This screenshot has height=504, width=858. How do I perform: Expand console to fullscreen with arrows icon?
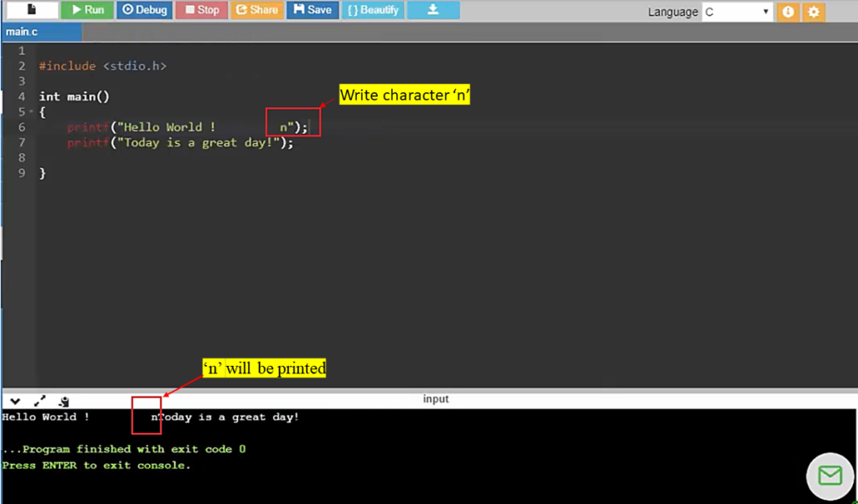(x=39, y=402)
